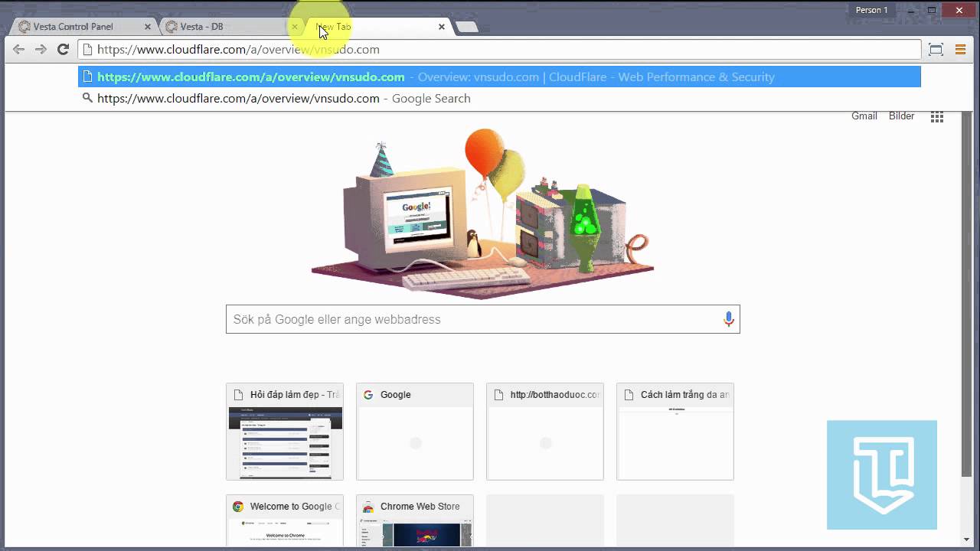Open the Google apps grid
The image size is (980, 551).
coord(937,117)
